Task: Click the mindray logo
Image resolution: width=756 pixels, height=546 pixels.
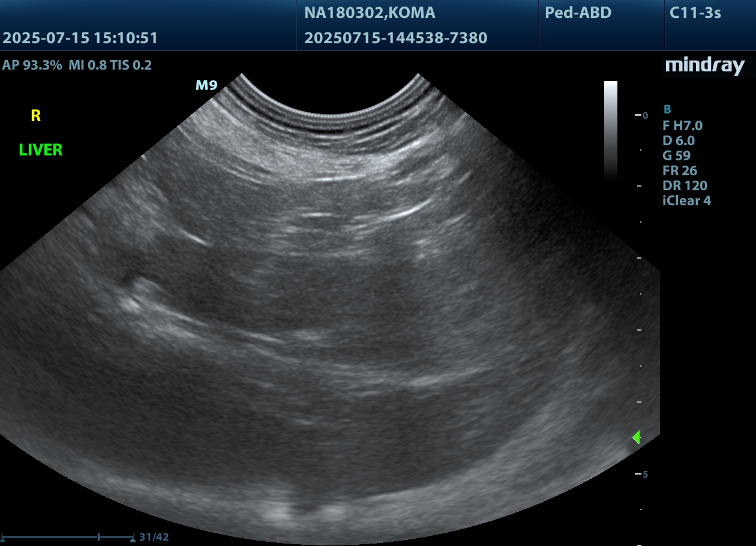Action: pos(704,65)
